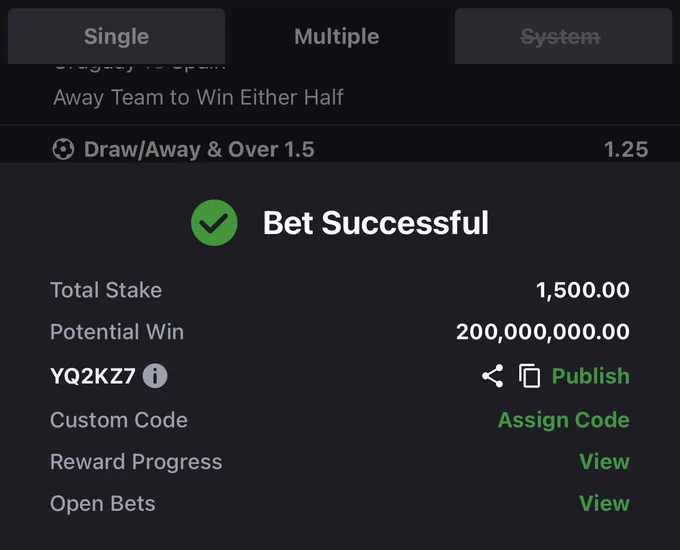Tap the Potential Win amount 200,000,000.00
This screenshot has width=680, height=550.
pyautogui.click(x=543, y=332)
